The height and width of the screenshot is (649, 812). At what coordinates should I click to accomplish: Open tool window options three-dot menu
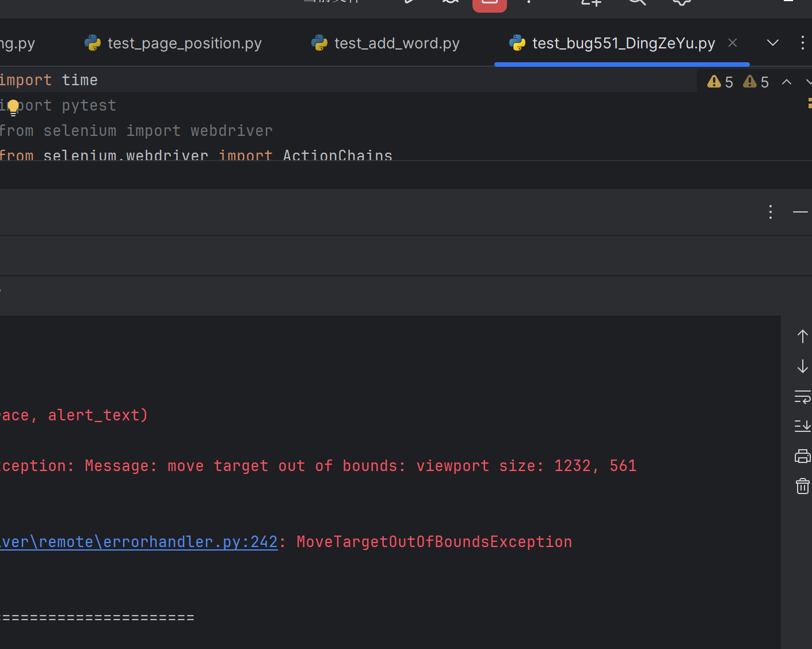pyautogui.click(x=770, y=212)
